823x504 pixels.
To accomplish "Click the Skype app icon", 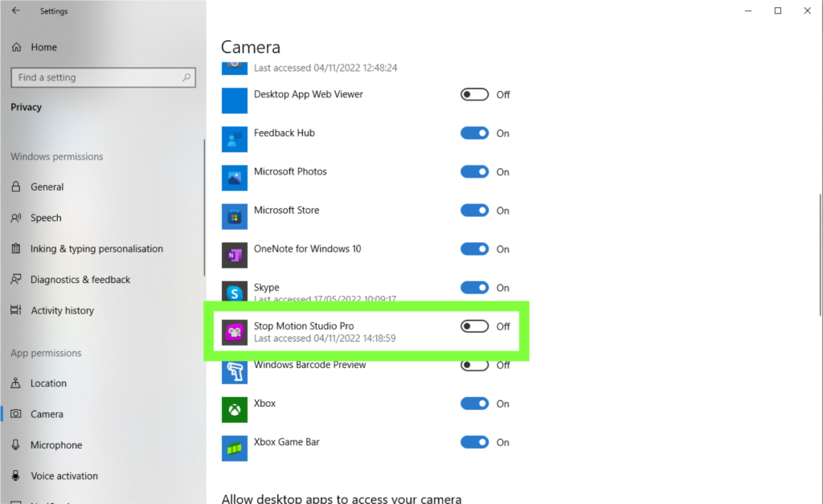I will (x=234, y=291).
